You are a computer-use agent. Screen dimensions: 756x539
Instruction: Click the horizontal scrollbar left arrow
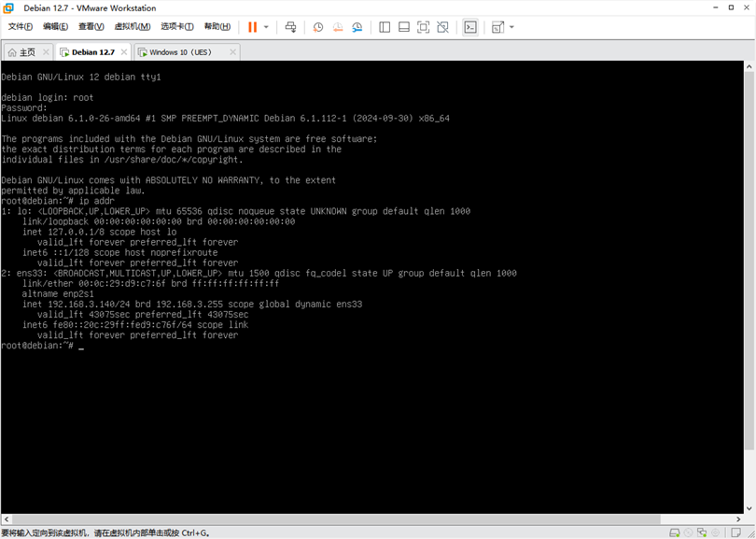(7, 519)
